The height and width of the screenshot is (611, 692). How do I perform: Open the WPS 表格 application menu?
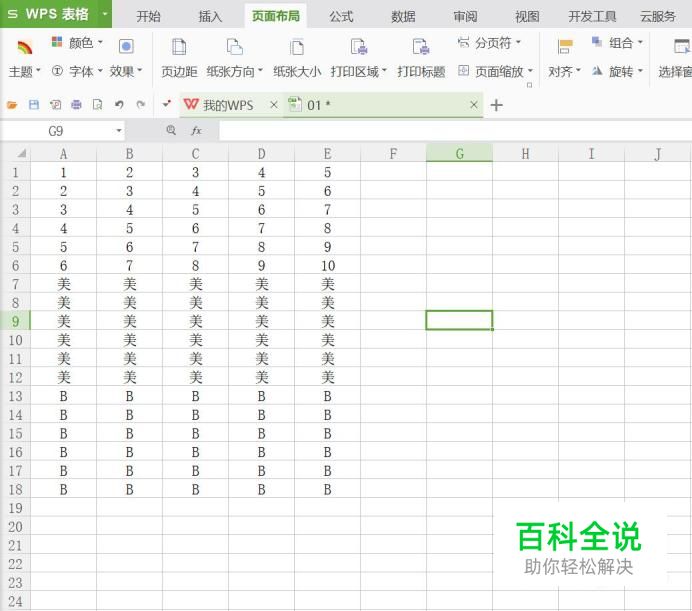[x=49, y=14]
